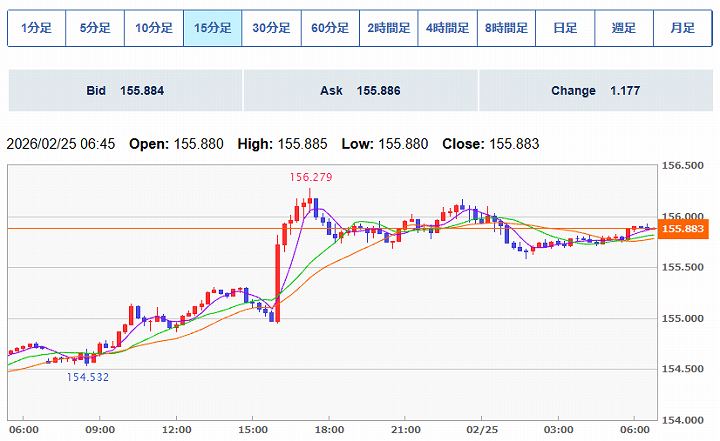
Task: Click the Change 1.177 panel
Action: 595,91
